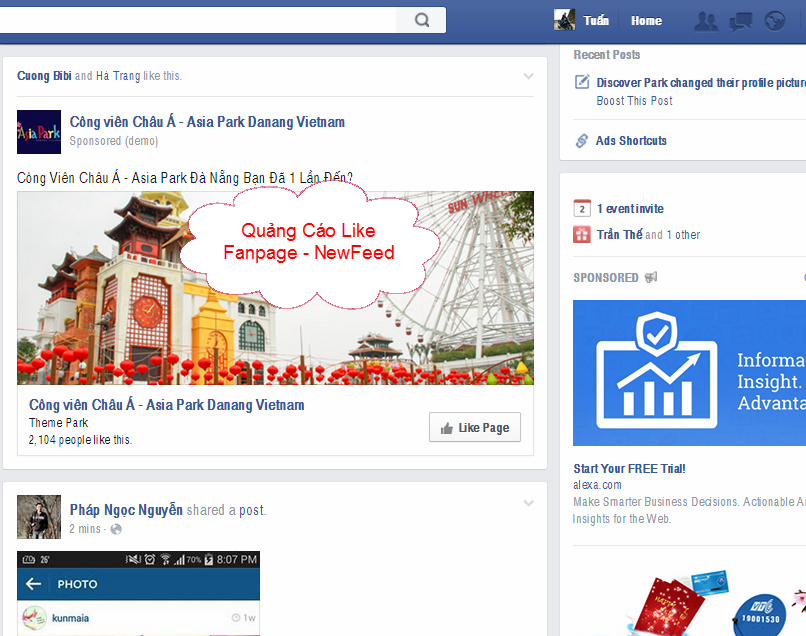Click the public globe icon under 2 mins

coord(116,529)
